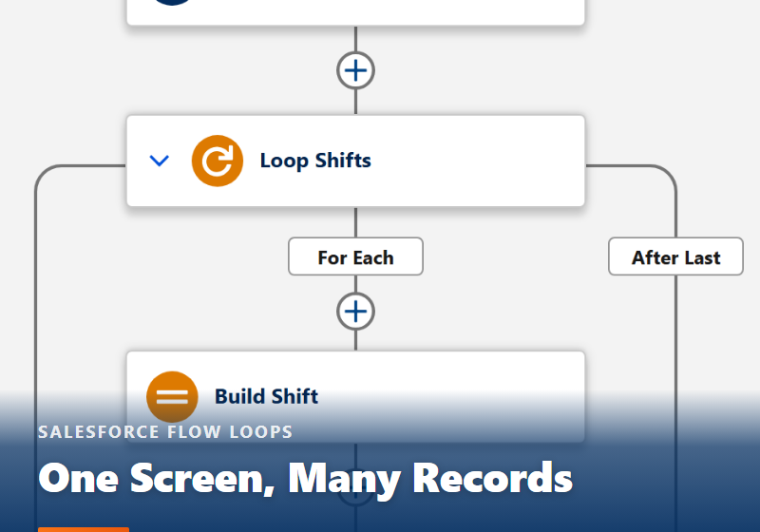Select the orange Loop Shifts icon
This screenshot has width=760, height=532.
click(x=218, y=161)
